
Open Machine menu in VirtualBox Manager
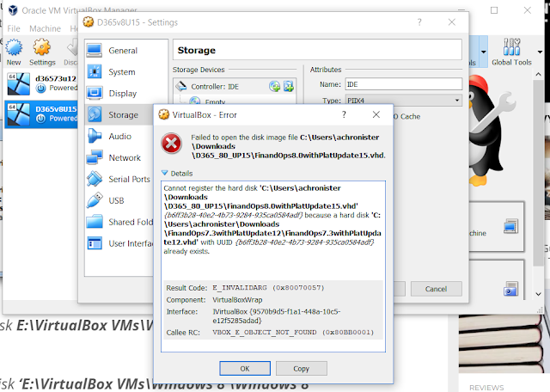click(x=45, y=28)
